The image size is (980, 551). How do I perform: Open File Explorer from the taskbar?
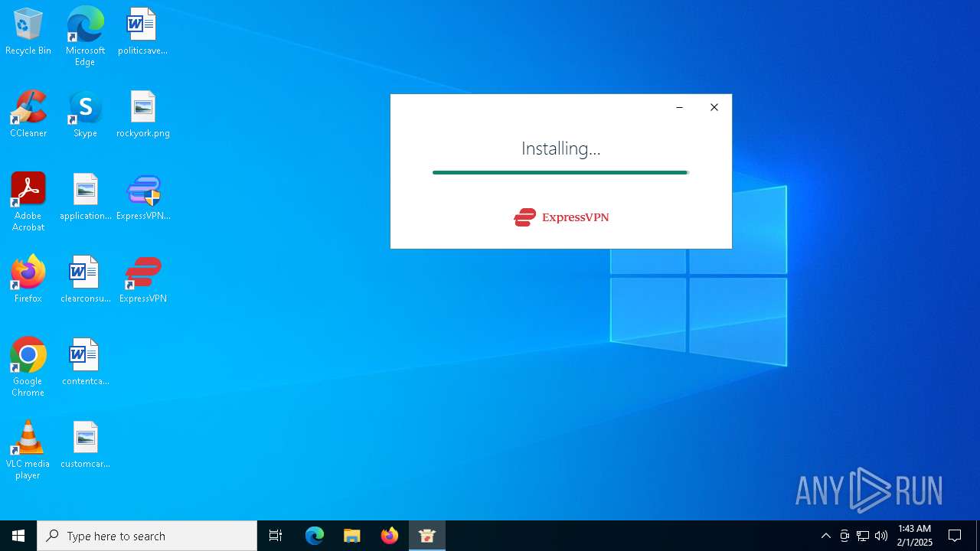coord(352,536)
